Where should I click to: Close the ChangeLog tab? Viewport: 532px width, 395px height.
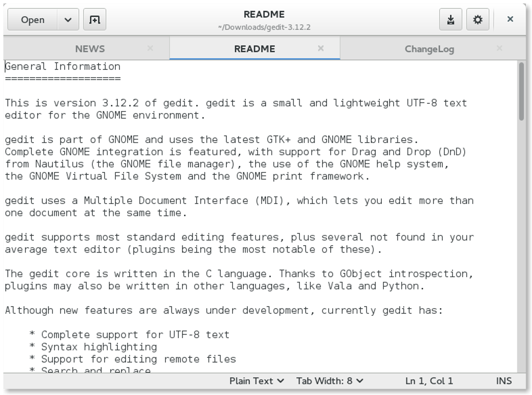[500, 49]
